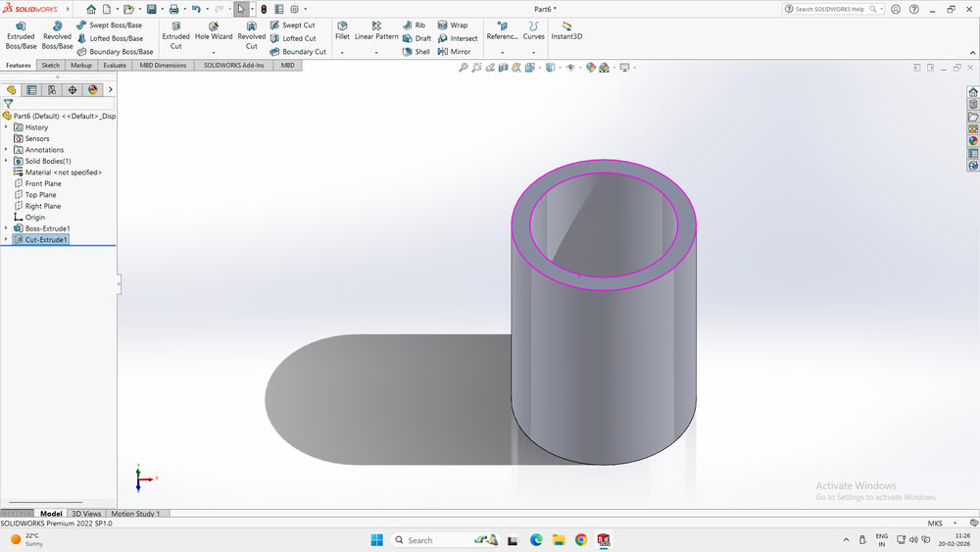Open the DimXpertManager tab

[73, 90]
